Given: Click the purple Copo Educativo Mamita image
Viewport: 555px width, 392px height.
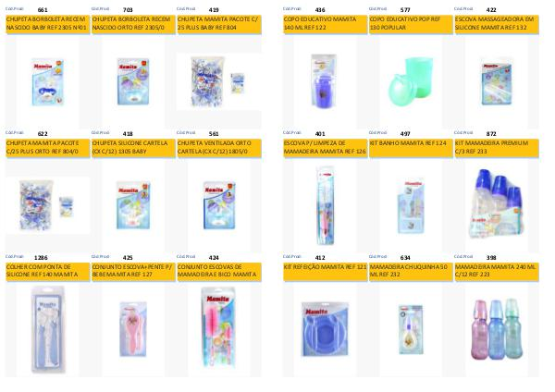Looking at the screenshot, I should click(x=324, y=81).
